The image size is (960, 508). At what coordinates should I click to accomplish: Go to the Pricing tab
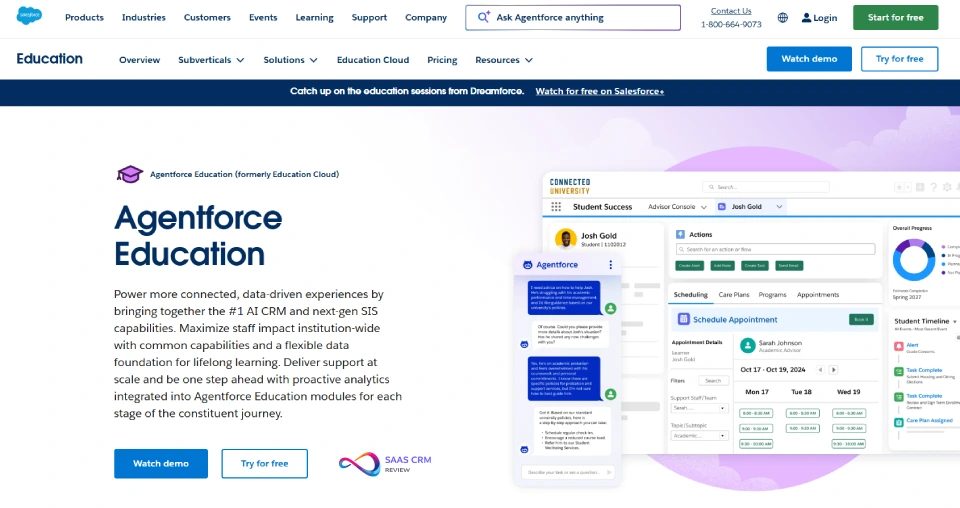[x=442, y=60]
